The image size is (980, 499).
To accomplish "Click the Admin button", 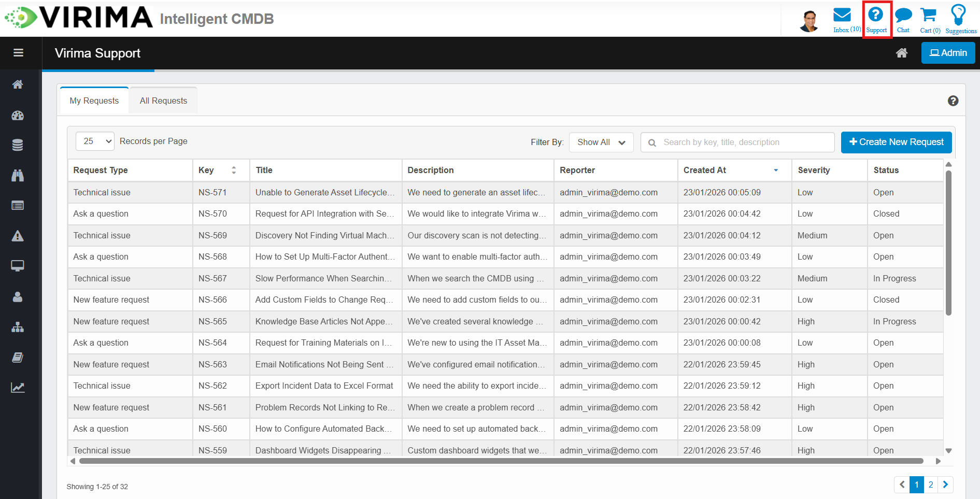I will [x=948, y=53].
